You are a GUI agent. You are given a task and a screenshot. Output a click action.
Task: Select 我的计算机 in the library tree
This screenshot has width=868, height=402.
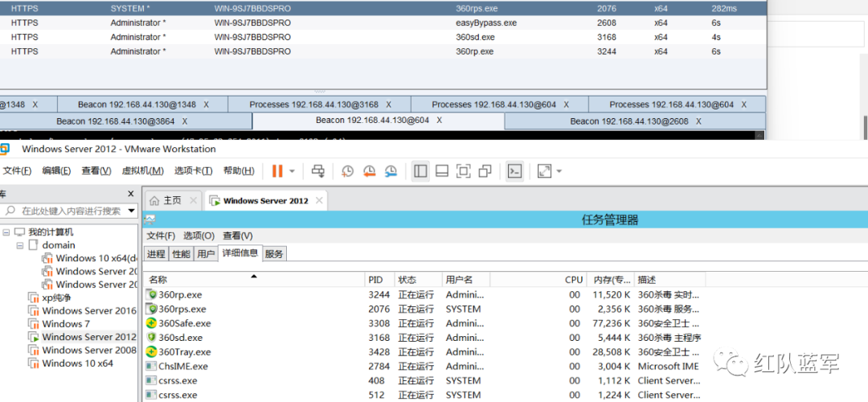(x=51, y=232)
